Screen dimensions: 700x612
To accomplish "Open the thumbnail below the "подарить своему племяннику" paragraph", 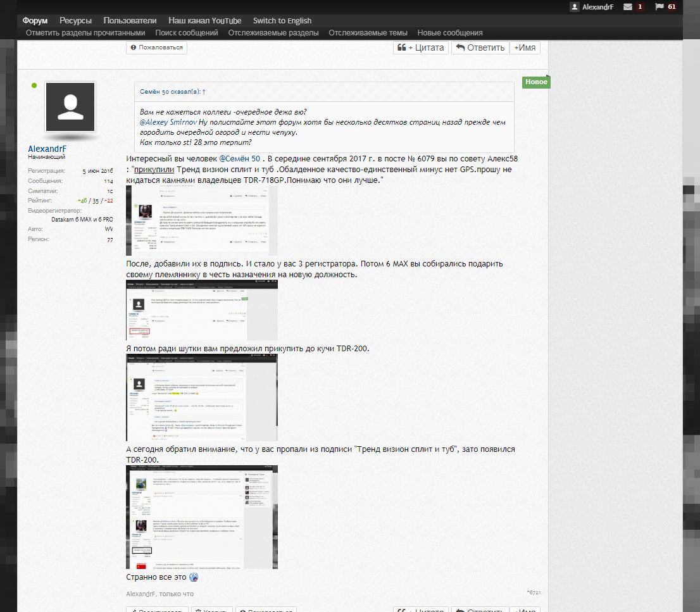I will point(202,310).
